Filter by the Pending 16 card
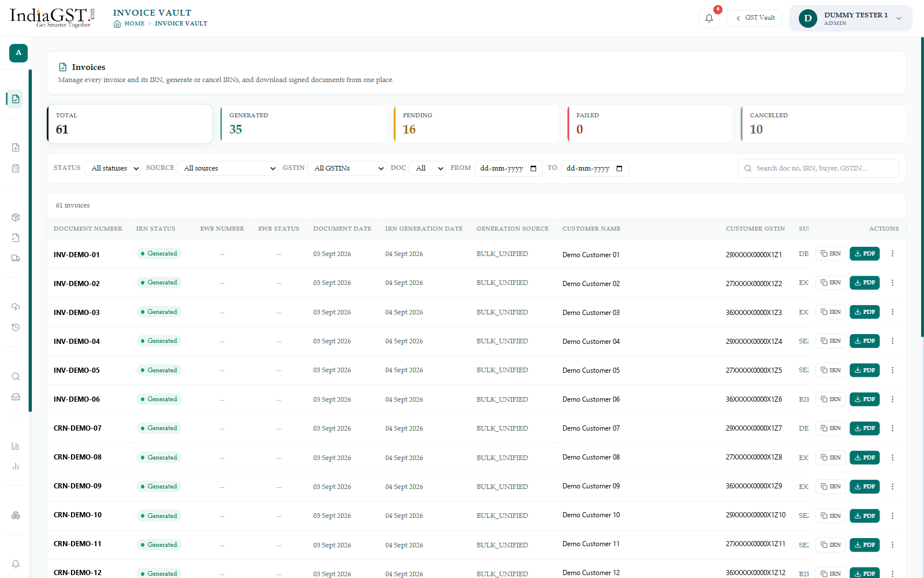This screenshot has width=924, height=578. (x=476, y=124)
